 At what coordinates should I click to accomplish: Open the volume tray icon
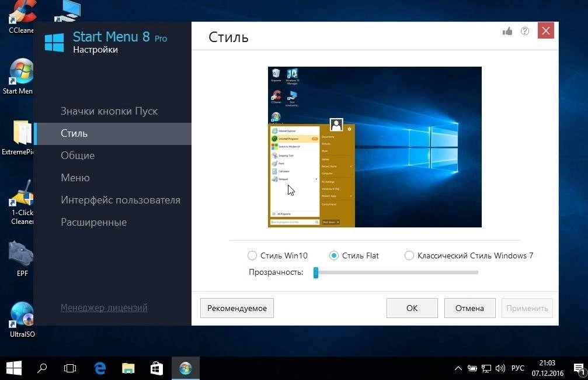click(500, 368)
